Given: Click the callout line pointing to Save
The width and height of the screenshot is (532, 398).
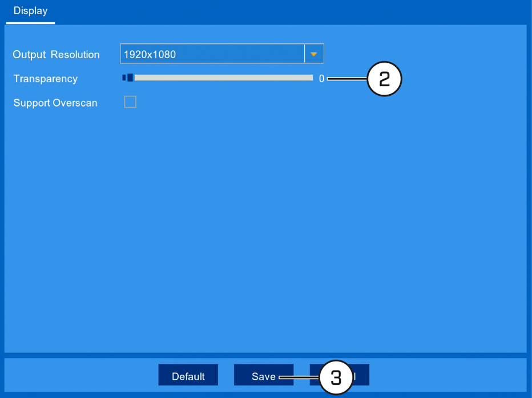Looking at the screenshot, I should (x=299, y=377).
